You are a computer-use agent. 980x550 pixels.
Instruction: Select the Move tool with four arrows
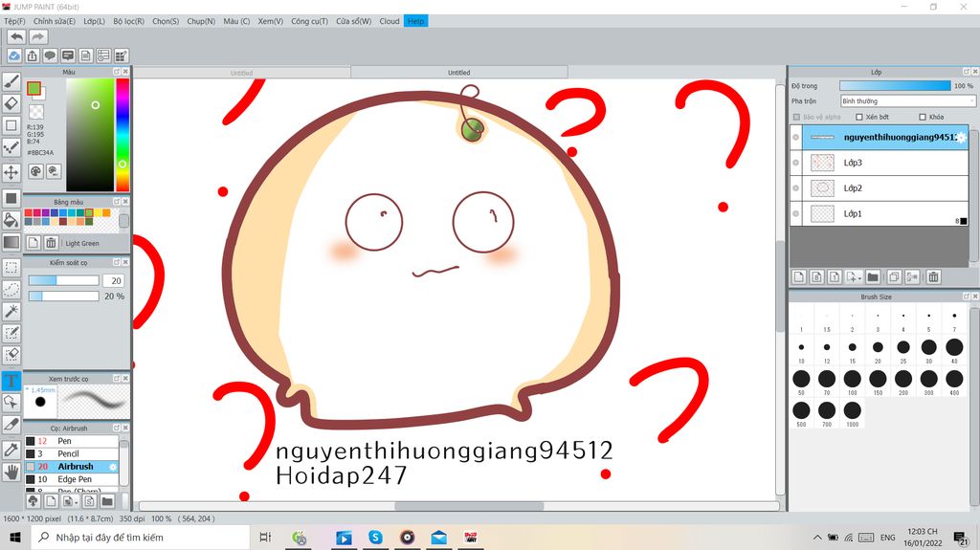coord(11,172)
